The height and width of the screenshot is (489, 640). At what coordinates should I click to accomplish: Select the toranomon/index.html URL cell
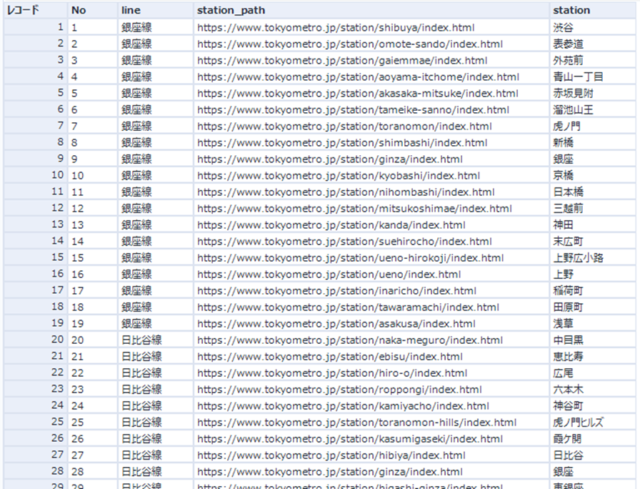pyautogui.click(x=371, y=126)
